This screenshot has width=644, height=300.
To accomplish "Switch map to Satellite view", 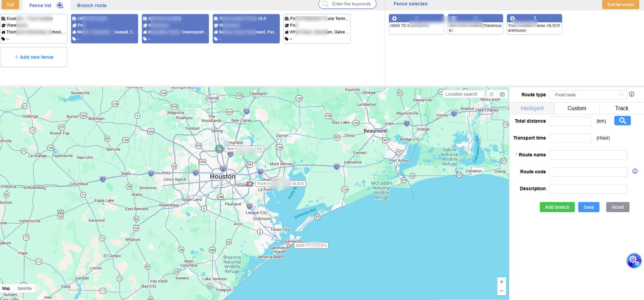I will [24, 289].
